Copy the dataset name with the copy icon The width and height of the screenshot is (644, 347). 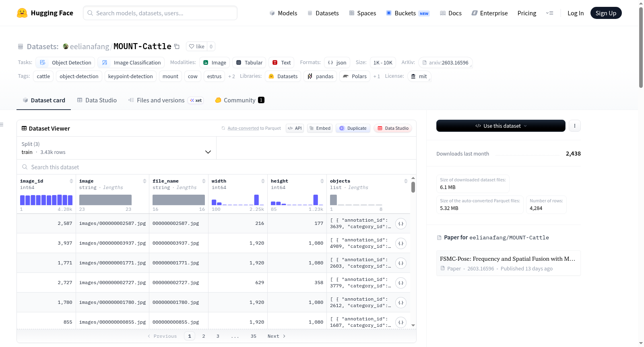click(177, 46)
